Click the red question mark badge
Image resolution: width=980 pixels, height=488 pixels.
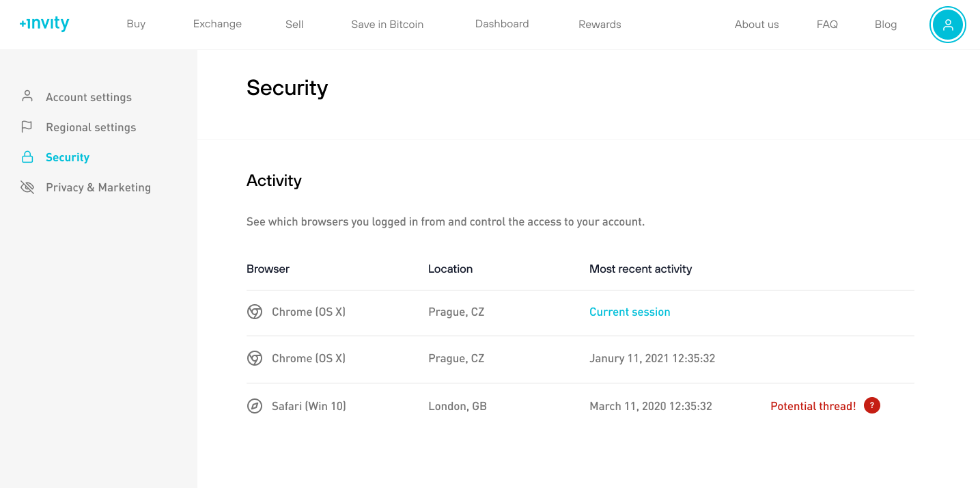pyautogui.click(x=871, y=405)
